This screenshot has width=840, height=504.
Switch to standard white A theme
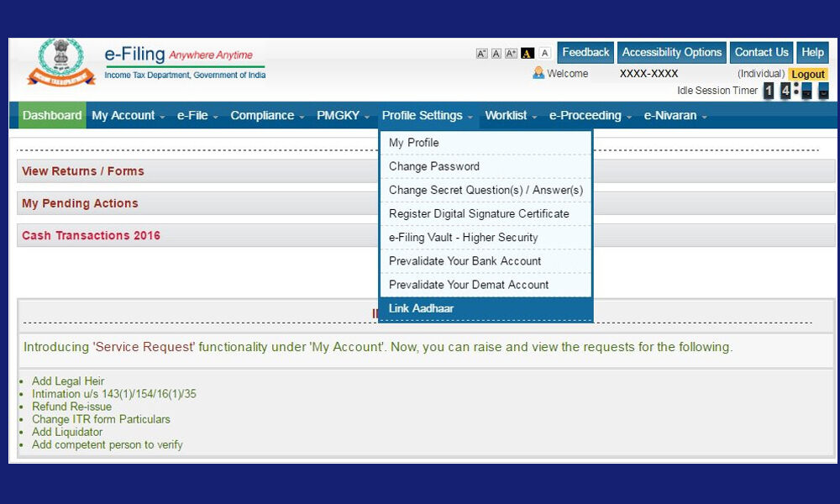pyautogui.click(x=545, y=52)
